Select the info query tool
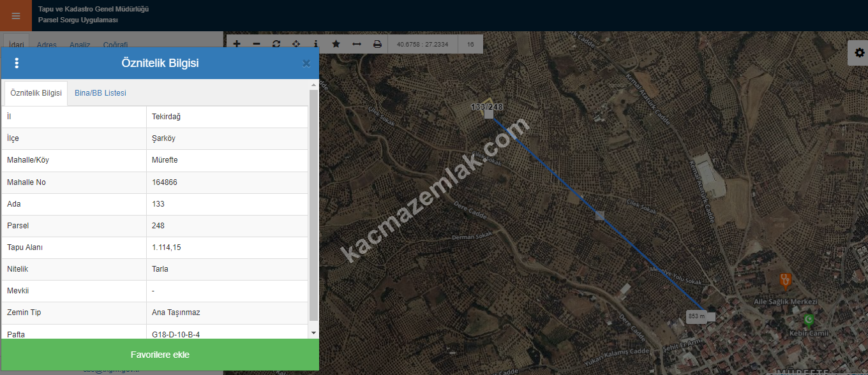The image size is (868, 375). pyautogui.click(x=316, y=44)
